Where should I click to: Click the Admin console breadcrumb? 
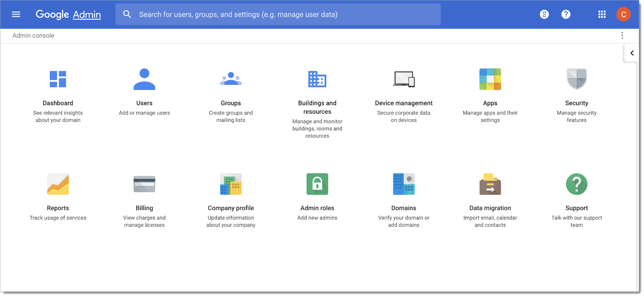[34, 35]
